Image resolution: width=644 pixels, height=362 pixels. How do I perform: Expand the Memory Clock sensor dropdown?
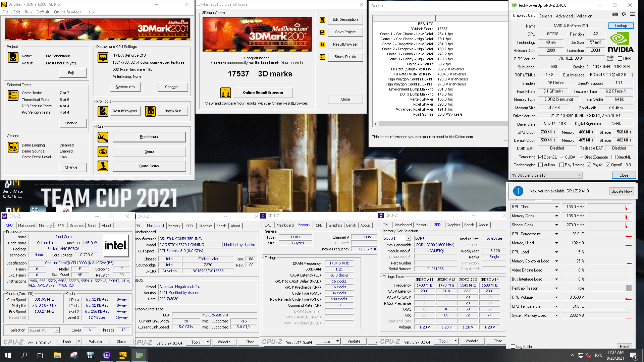[x=556, y=216]
